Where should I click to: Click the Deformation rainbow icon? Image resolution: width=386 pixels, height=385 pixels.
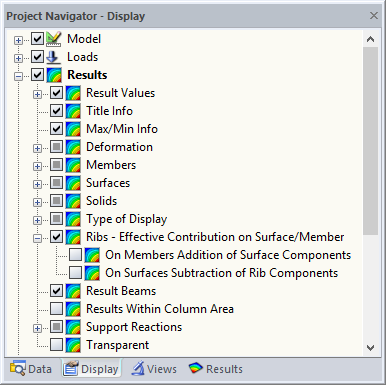click(73, 147)
